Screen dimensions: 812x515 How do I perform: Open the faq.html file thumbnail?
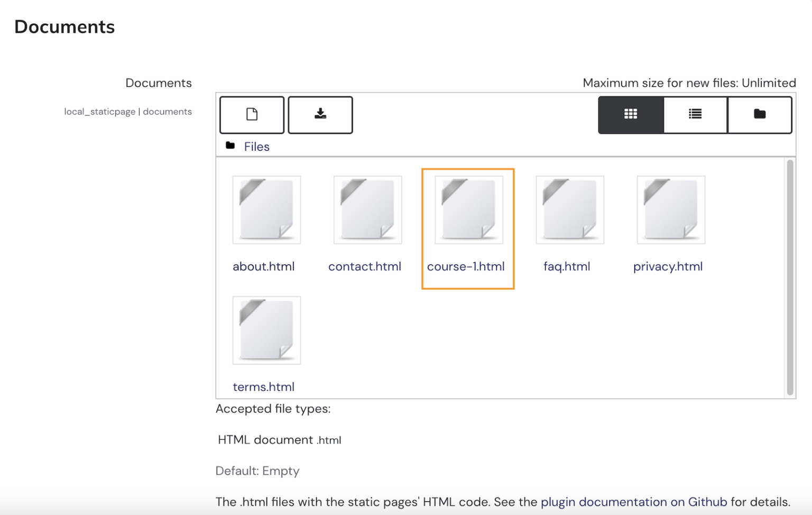coord(570,209)
